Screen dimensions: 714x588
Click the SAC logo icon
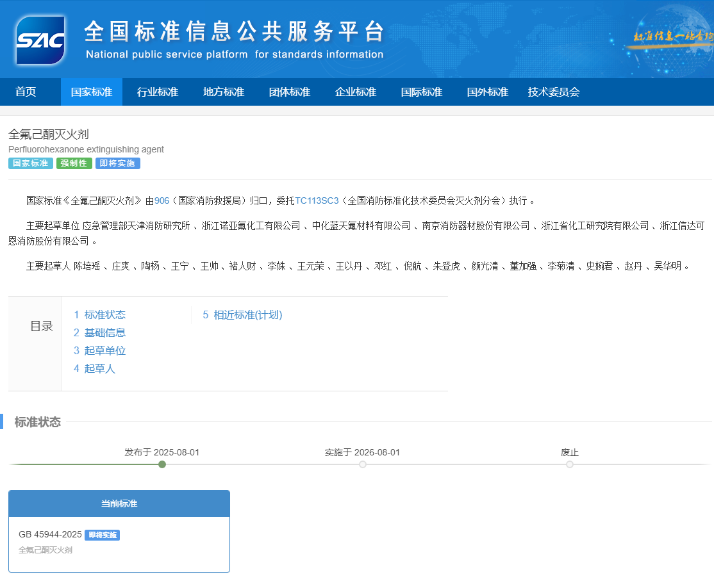pos(40,40)
